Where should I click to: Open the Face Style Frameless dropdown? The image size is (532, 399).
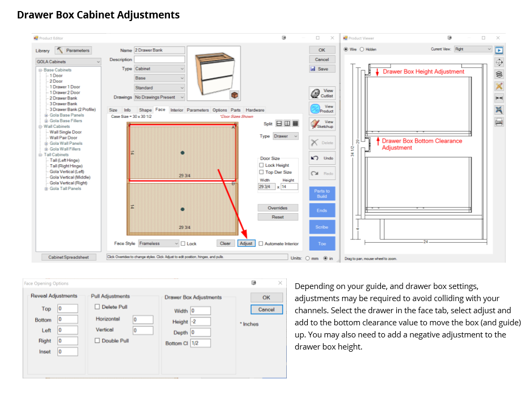159,244
